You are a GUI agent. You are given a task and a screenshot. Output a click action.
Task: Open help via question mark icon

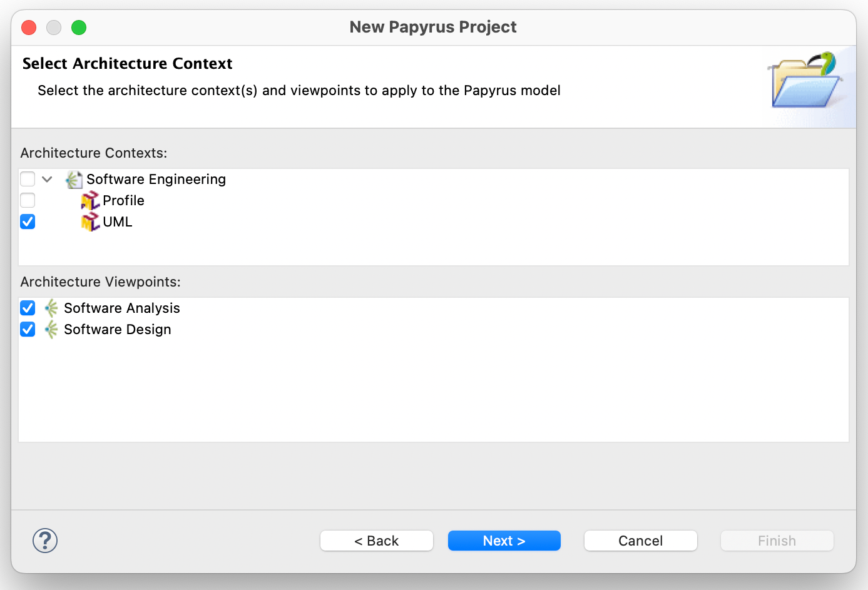(45, 541)
